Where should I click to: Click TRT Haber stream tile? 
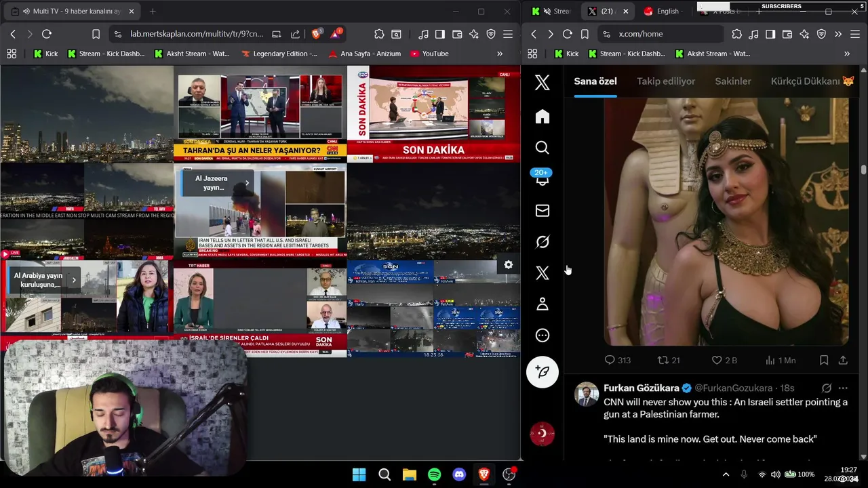(260, 308)
